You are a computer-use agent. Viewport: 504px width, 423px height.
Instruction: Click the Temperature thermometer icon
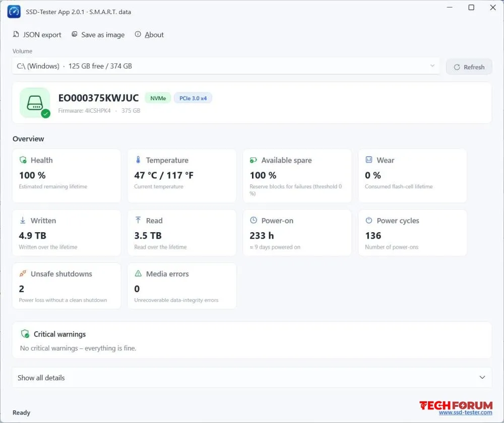[138, 160]
